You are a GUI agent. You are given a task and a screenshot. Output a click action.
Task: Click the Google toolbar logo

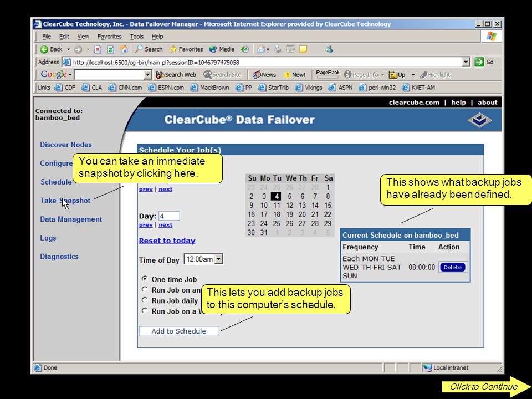point(54,75)
